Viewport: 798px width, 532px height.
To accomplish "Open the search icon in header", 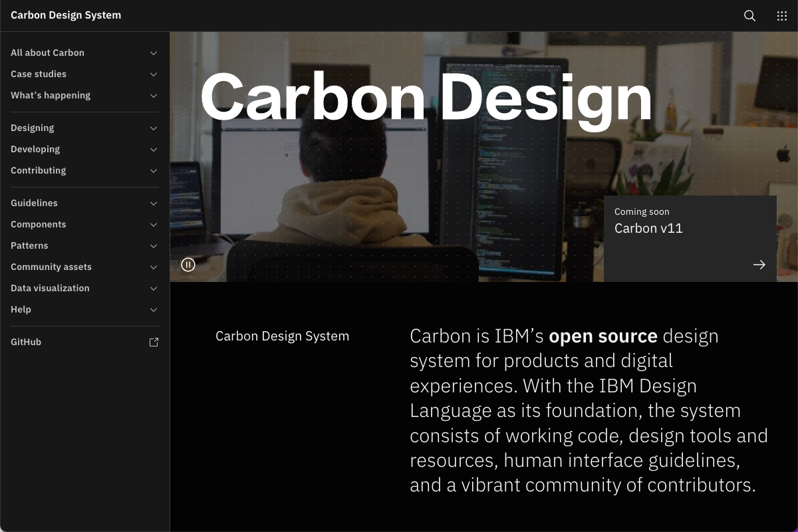I will click(749, 16).
